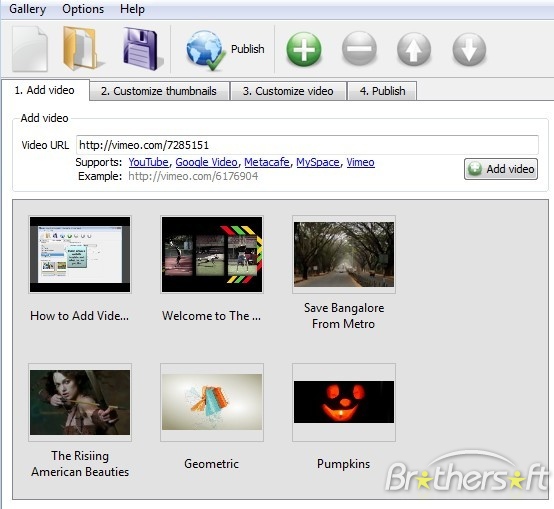Switch to 3. Customize video tab
Viewport: 554px width, 509px height.
tap(288, 91)
